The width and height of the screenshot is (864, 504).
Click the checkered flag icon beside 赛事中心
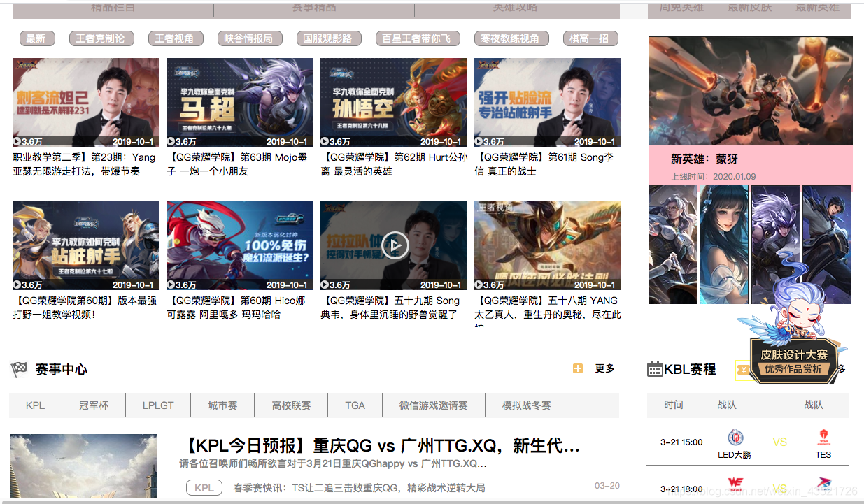tap(19, 369)
